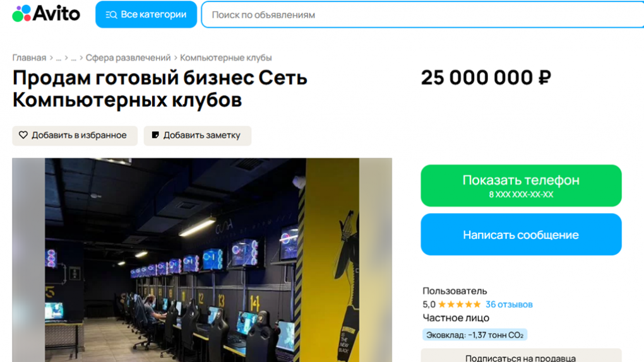Go to Главная breadcrumb
This screenshot has width=644, height=362.
(29, 58)
